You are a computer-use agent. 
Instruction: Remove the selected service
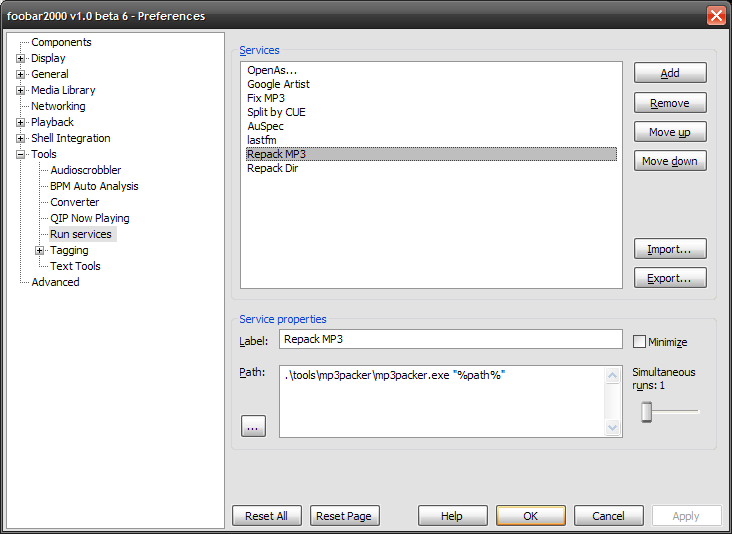[670, 103]
